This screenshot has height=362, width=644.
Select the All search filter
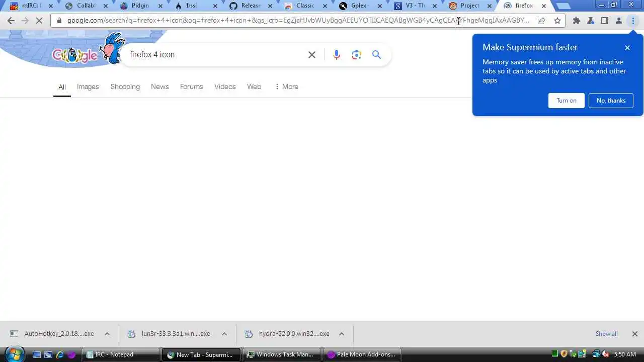62,87
